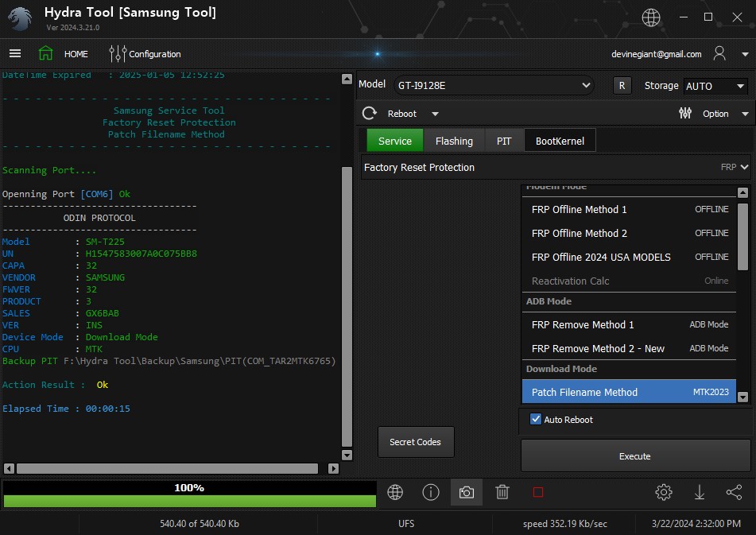Select FRP Offline Method 2

(629, 233)
